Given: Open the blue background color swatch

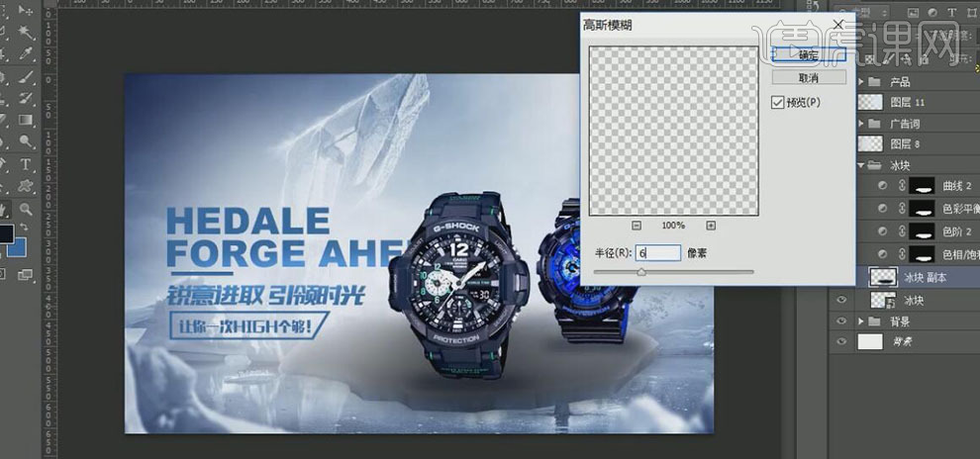Looking at the screenshot, I should [18, 248].
